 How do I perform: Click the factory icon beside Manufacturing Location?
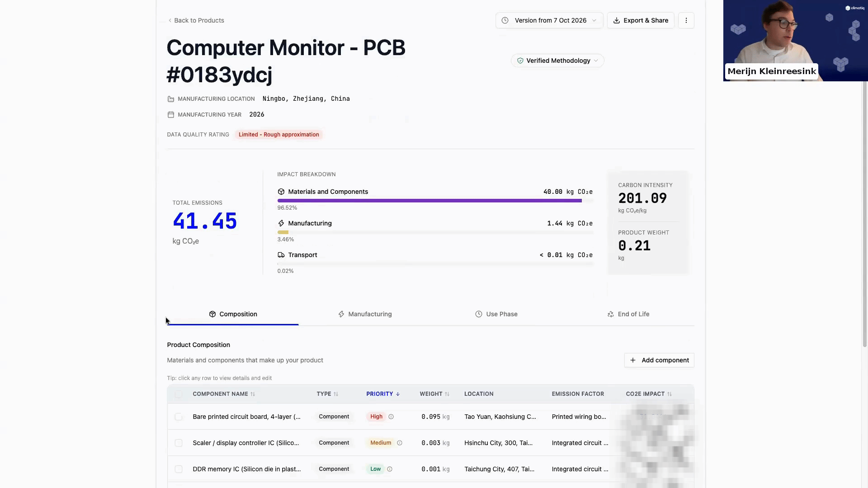pos(170,99)
